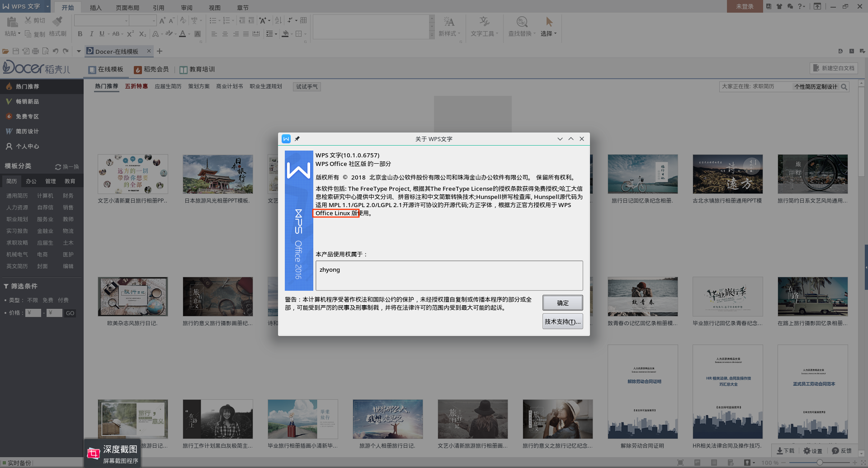Switch to the 引用 ribbon tab
The image size is (868, 468).
(159, 8)
